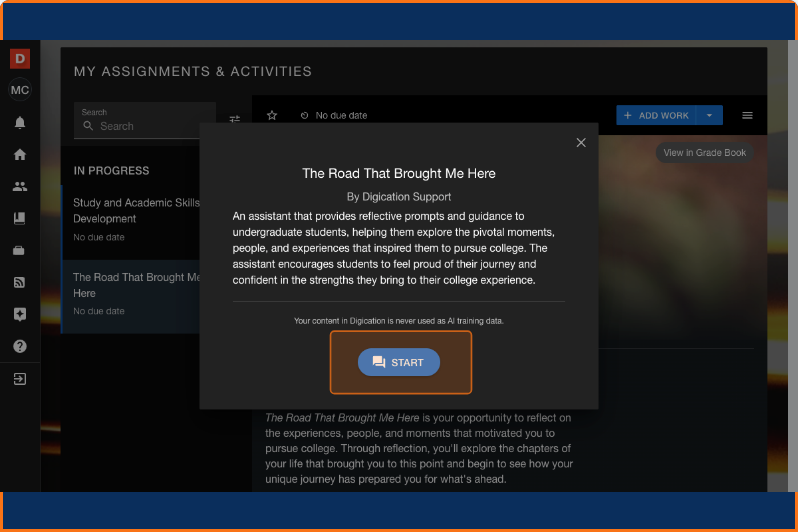Select The Road That Brought Me Here assignment
Viewport: 798px width, 532px height.
click(131, 296)
